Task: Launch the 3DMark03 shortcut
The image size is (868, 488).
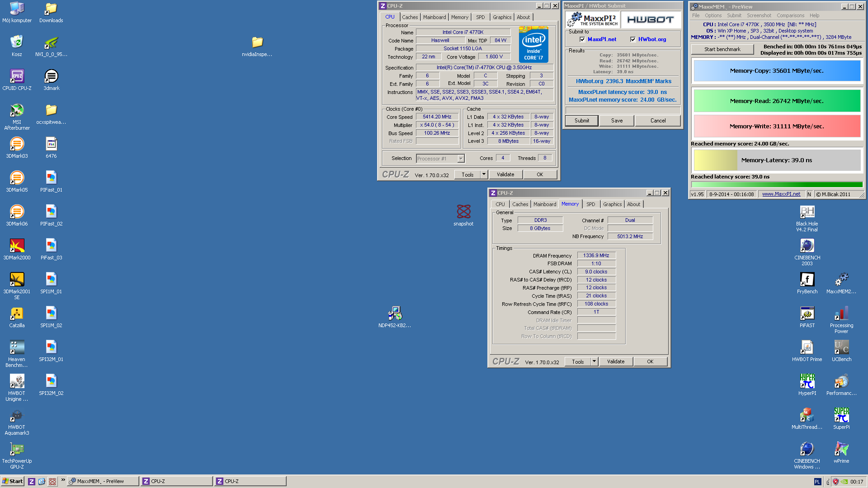Action: pos(17,147)
